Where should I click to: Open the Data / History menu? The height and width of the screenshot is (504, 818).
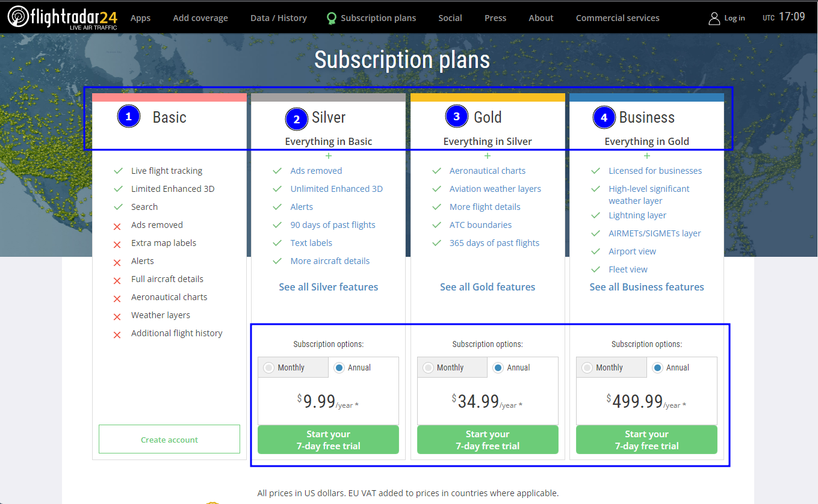279,18
